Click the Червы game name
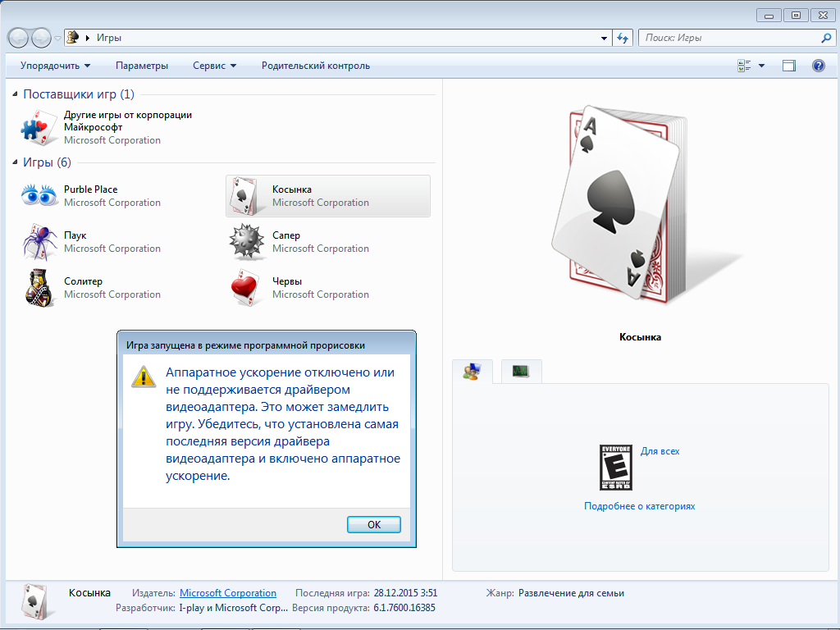This screenshot has height=630, width=840. point(287,281)
